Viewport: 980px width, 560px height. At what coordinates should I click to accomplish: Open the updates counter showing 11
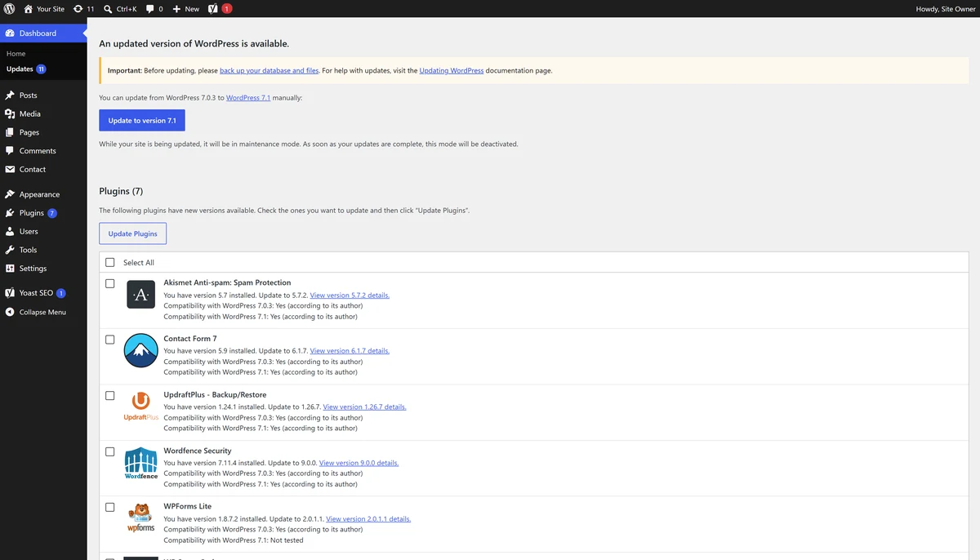(83, 9)
